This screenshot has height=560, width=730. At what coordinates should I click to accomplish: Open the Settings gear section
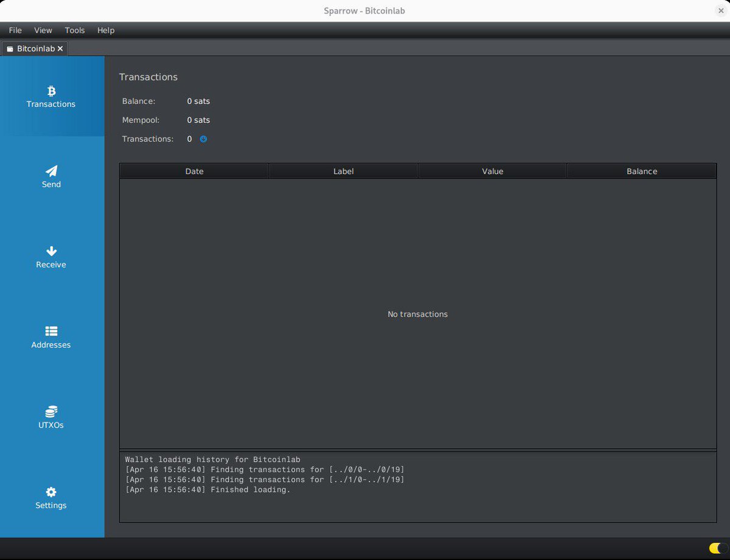pos(52,498)
